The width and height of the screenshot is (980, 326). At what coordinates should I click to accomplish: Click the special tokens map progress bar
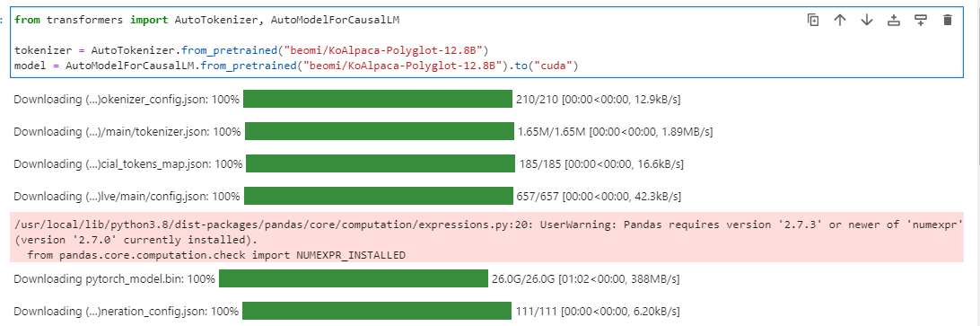coord(381,164)
